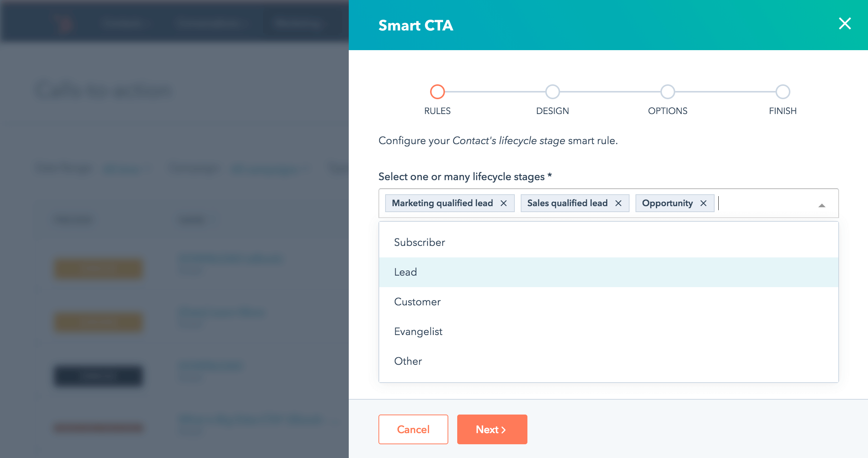Click the Cancel button

pos(413,429)
